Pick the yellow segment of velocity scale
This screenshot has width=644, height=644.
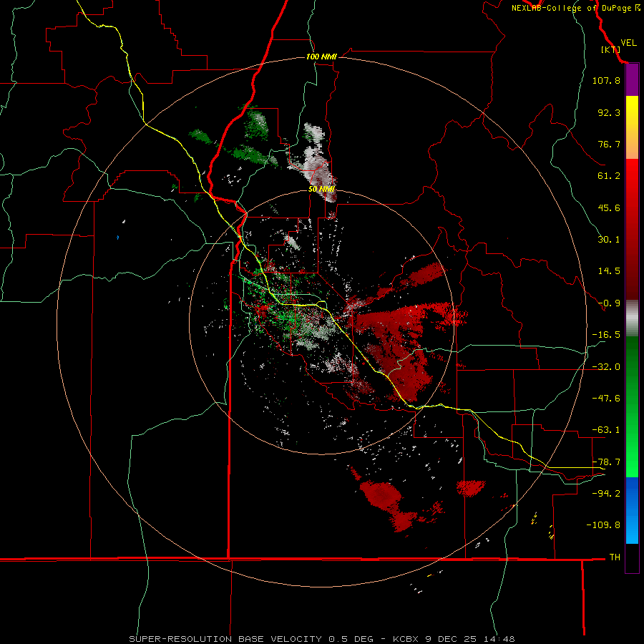pos(632,127)
